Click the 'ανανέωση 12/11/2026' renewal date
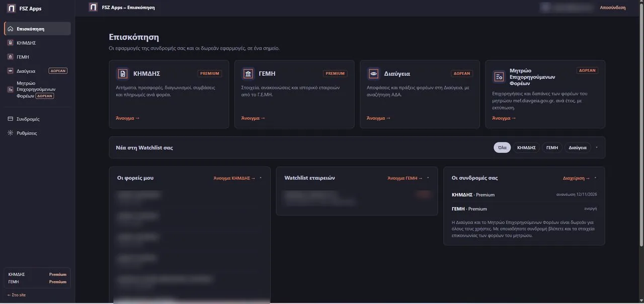The height and width of the screenshot is (304, 644). click(x=577, y=194)
